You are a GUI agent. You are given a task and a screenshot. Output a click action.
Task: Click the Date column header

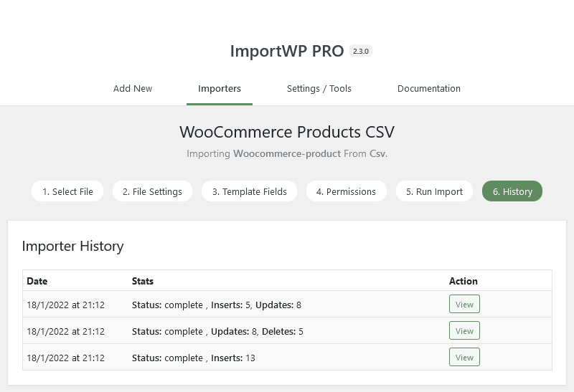[x=37, y=281]
